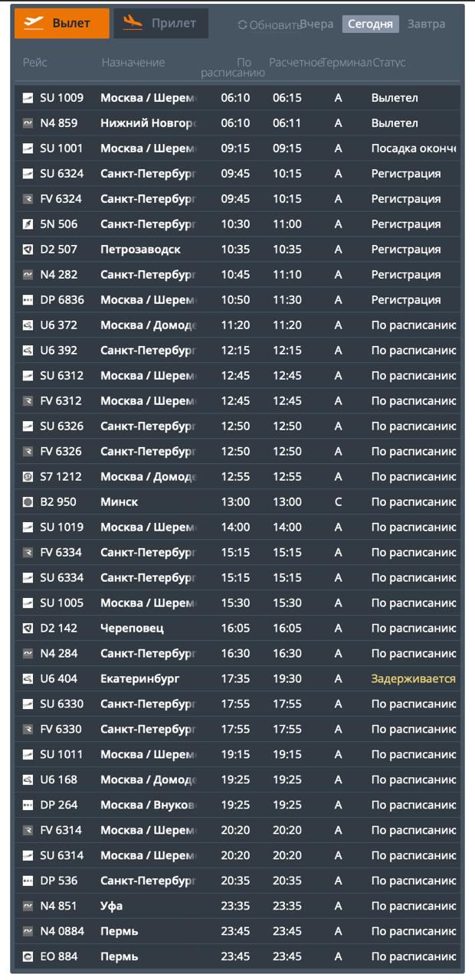475x980 pixels.
Task: Click the Задерживается status of the Екатеринбург flight
Action: point(413,679)
